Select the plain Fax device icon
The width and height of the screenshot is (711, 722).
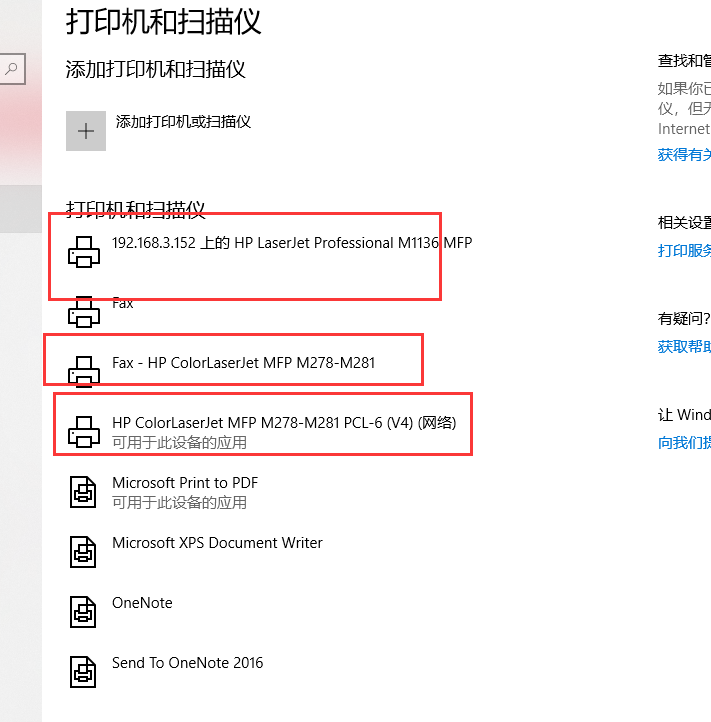tap(84, 312)
